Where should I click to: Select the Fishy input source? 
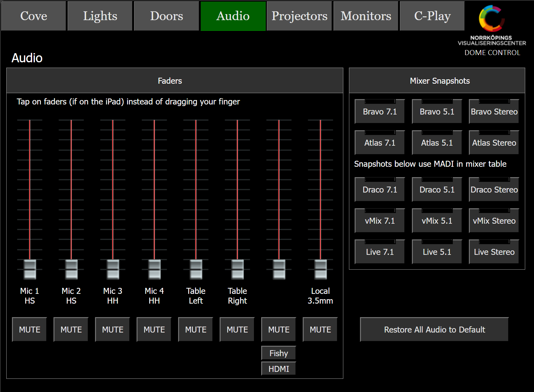[279, 353]
